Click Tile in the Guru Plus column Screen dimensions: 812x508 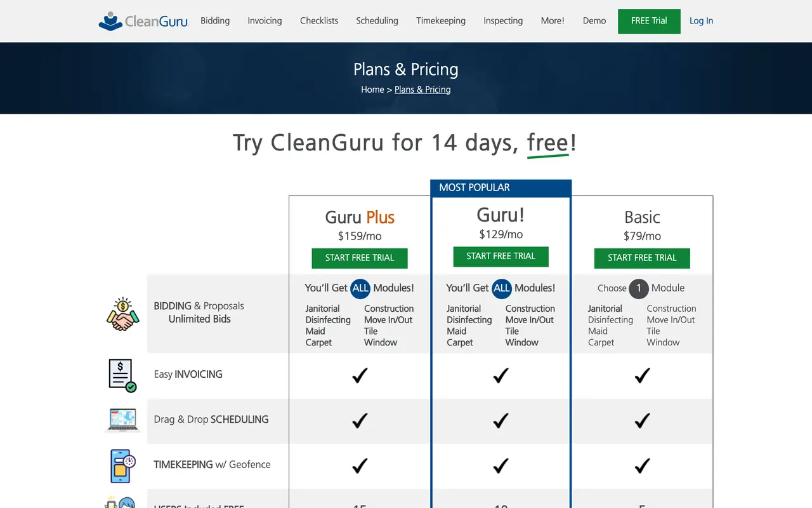tap(371, 331)
